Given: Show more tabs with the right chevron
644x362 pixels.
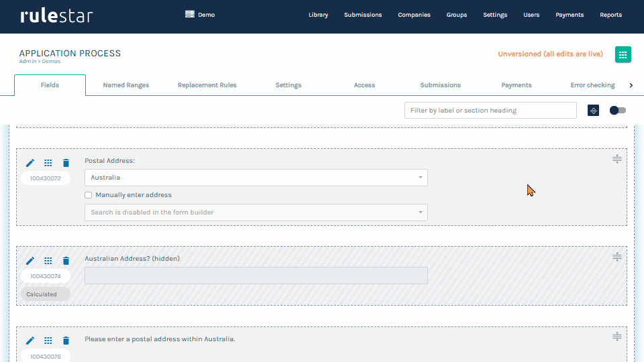Looking at the screenshot, I should pos(631,85).
